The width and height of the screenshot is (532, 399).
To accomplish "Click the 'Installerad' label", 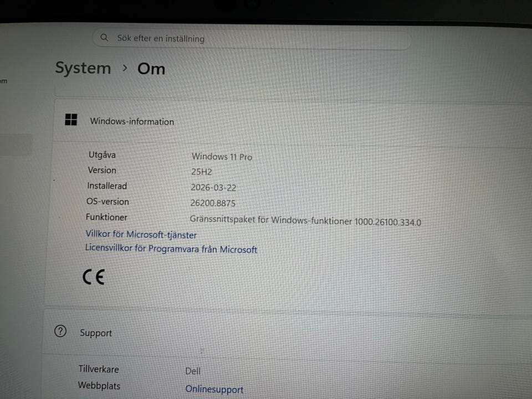I will (x=107, y=186).
